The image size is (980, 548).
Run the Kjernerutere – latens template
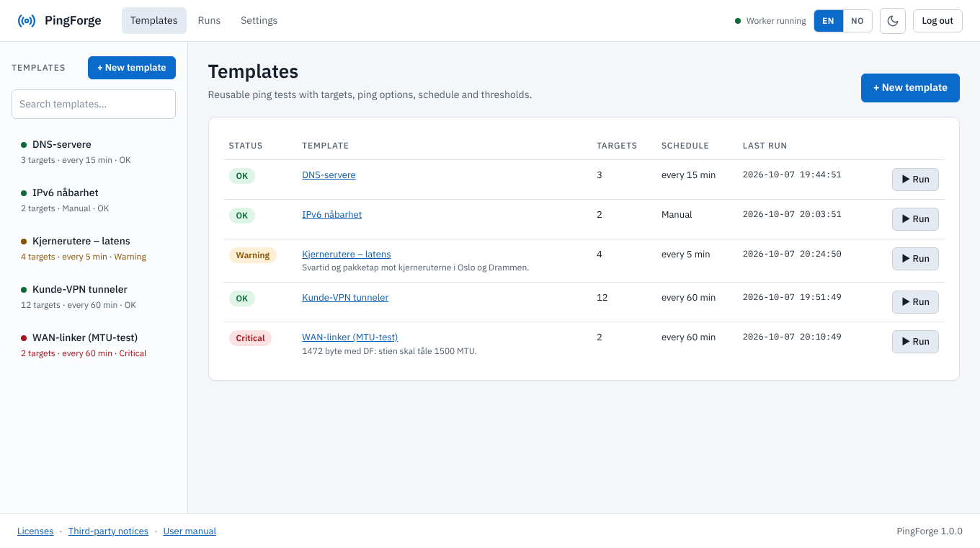tap(915, 259)
